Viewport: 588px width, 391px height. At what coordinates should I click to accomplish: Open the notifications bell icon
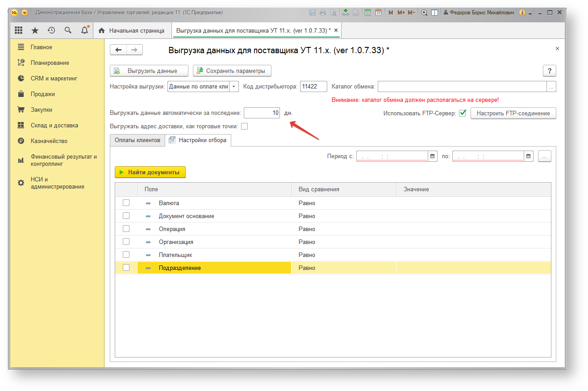85,30
